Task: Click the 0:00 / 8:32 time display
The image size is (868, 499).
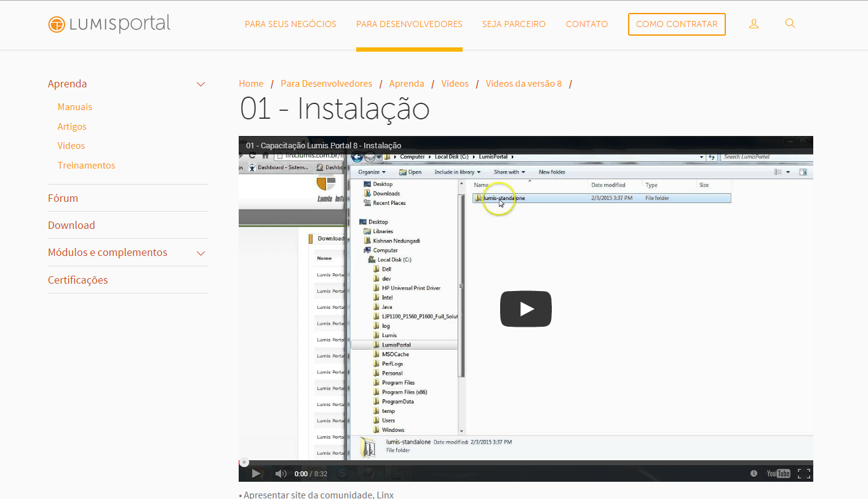Action: [311, 474]
